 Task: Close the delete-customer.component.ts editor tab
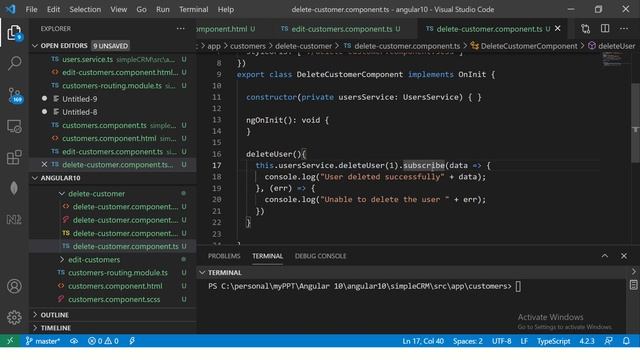(x=558, y=29)
